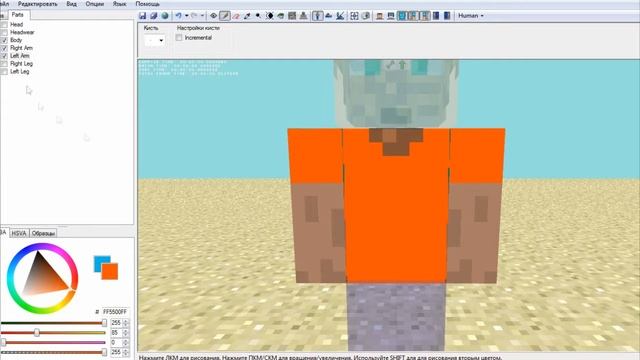Open the Язык menu
This screenshot has height=360, width=640.
119,4
